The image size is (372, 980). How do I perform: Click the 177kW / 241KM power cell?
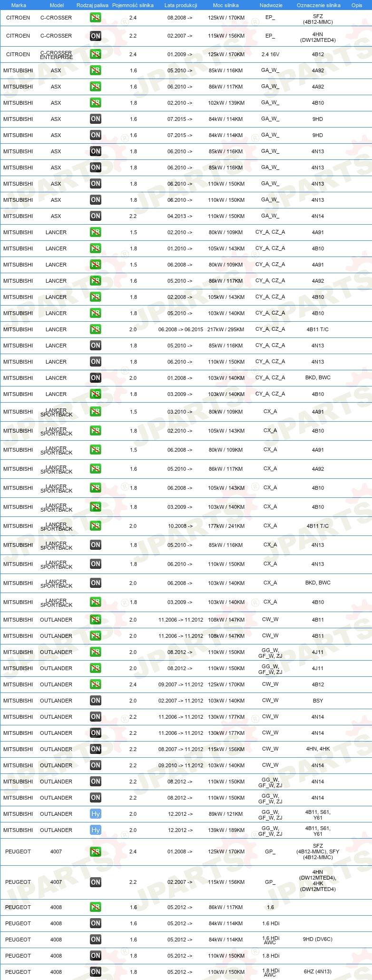[226, 526]
